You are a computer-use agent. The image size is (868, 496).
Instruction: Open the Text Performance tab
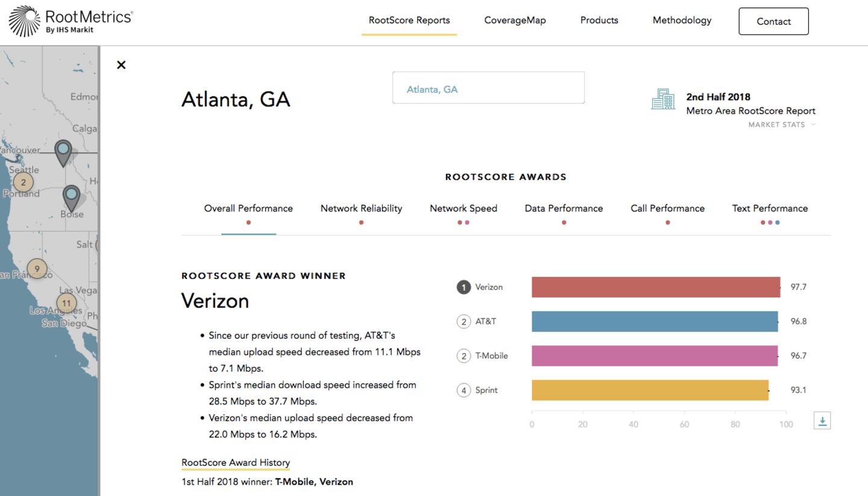point(770,209)
